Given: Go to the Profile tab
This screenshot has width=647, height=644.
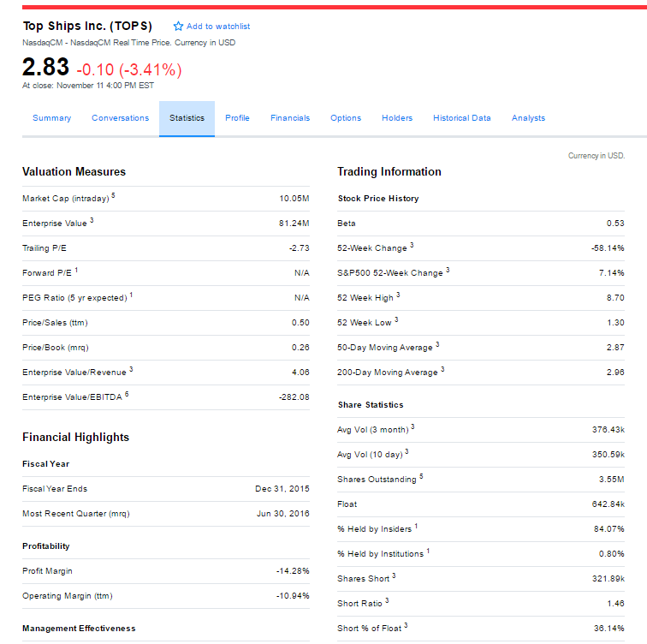Looking at the screenshot, I should point(237,118).
